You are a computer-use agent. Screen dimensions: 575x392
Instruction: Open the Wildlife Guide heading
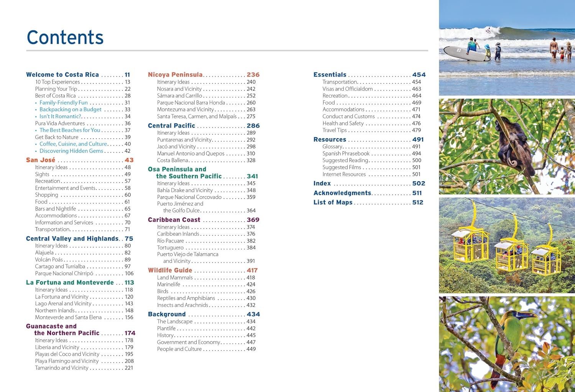tap(170, 271)
